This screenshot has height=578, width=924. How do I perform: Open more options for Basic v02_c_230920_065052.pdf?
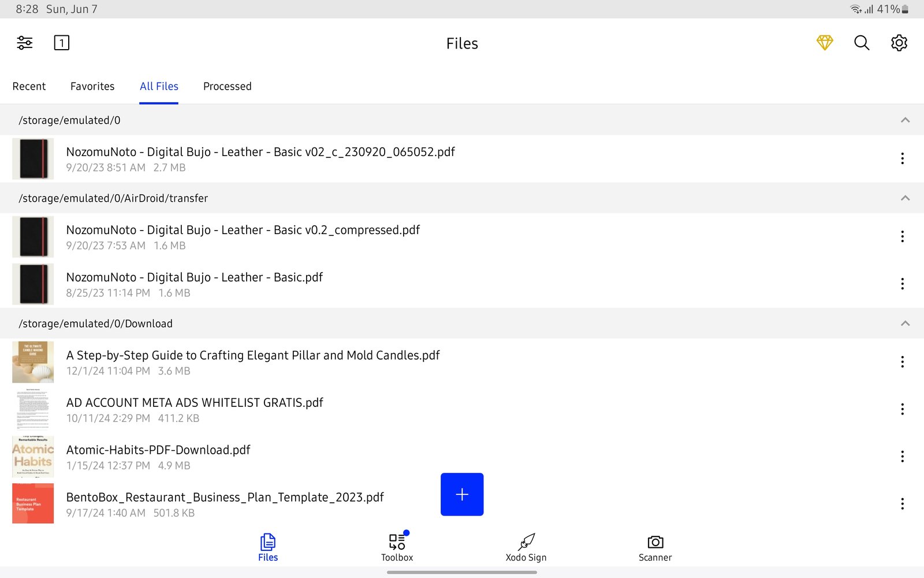902,158
